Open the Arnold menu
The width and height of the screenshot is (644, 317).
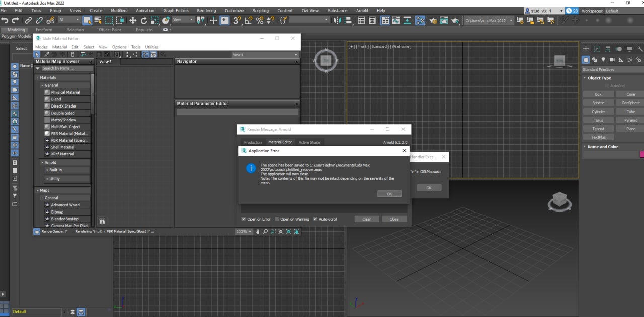[x=362, y=10]
